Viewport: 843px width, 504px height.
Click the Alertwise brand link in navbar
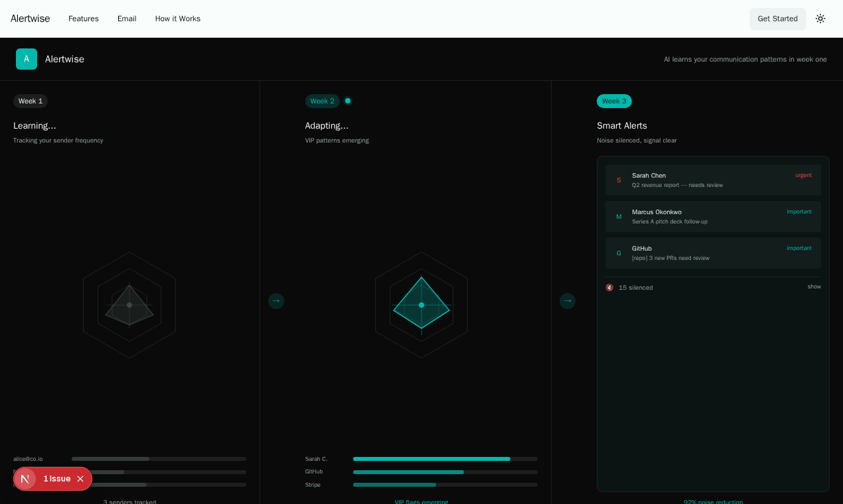click(x=30, y=19)
